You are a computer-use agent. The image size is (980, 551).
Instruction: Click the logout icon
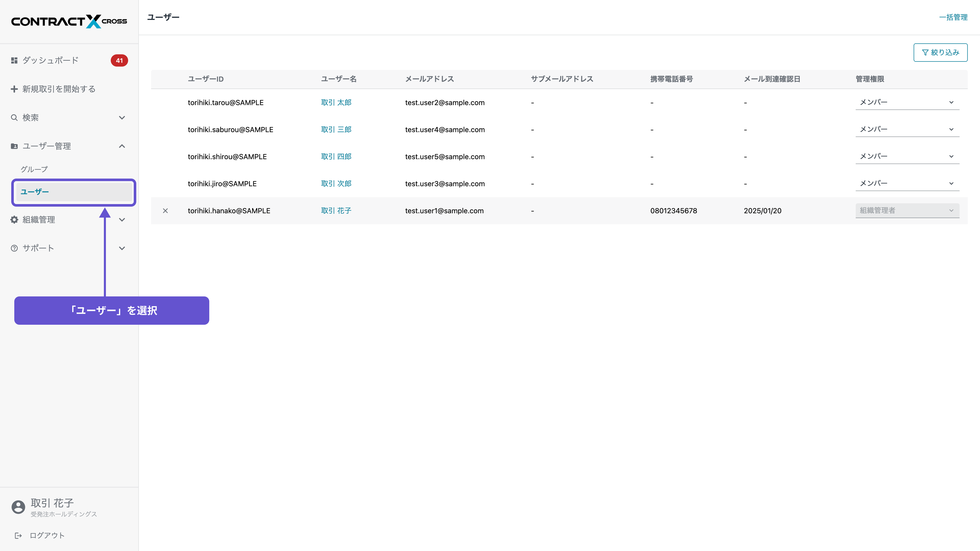(18, 535)
